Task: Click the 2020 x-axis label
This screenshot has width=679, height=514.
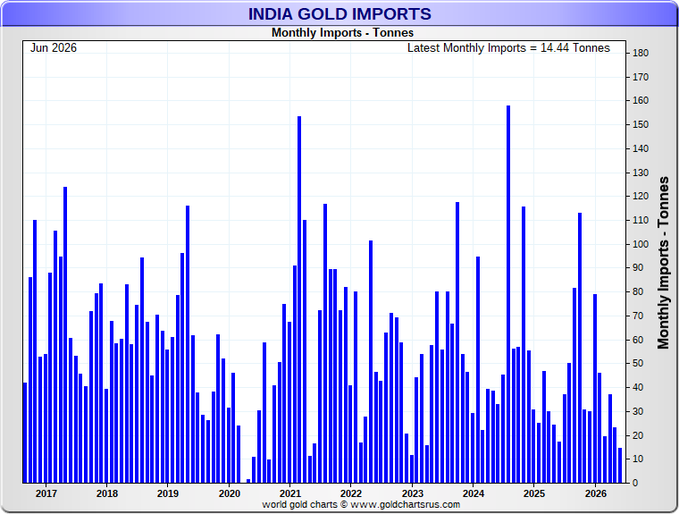Action: 229,494
